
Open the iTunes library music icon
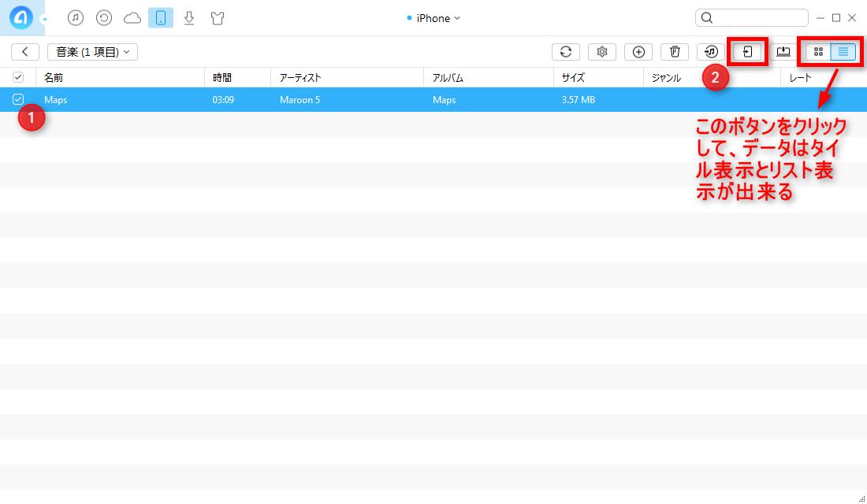(76, 18)
